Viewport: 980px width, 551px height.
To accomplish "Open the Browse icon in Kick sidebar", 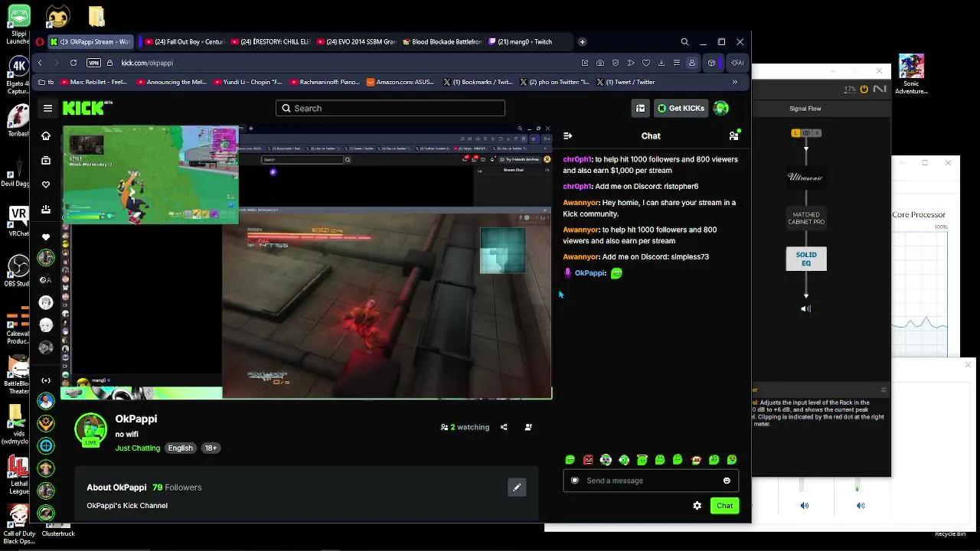I will pos(46,160).
